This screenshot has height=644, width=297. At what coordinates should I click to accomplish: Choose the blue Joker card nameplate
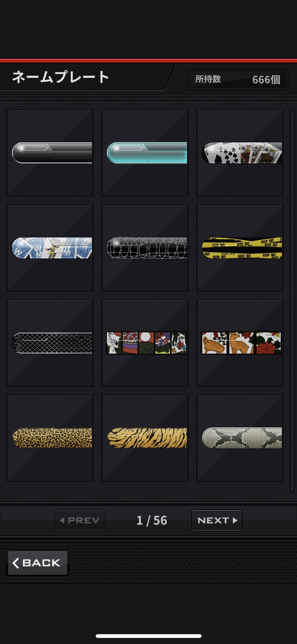pyautogui.click(x=50, y=248)
